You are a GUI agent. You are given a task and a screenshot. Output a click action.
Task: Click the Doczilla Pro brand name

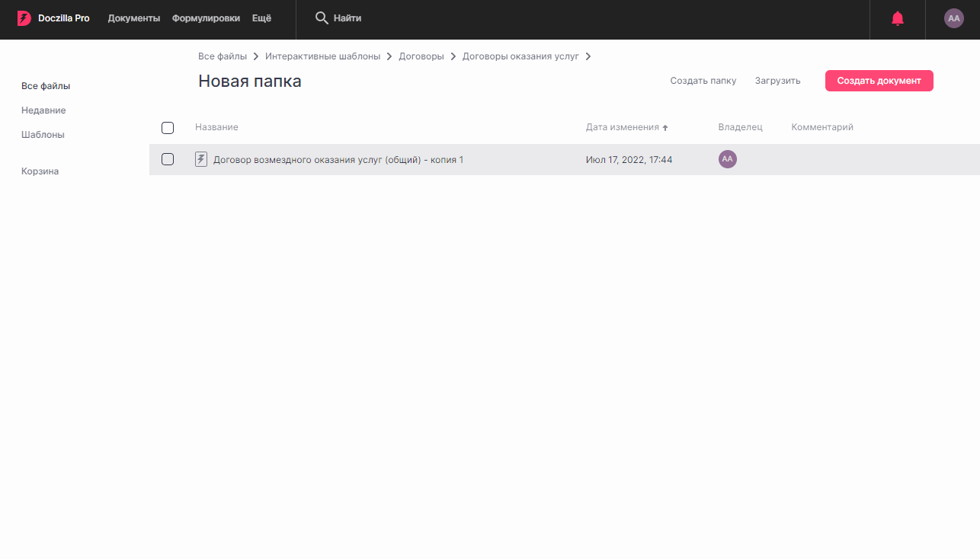(64, 18)
